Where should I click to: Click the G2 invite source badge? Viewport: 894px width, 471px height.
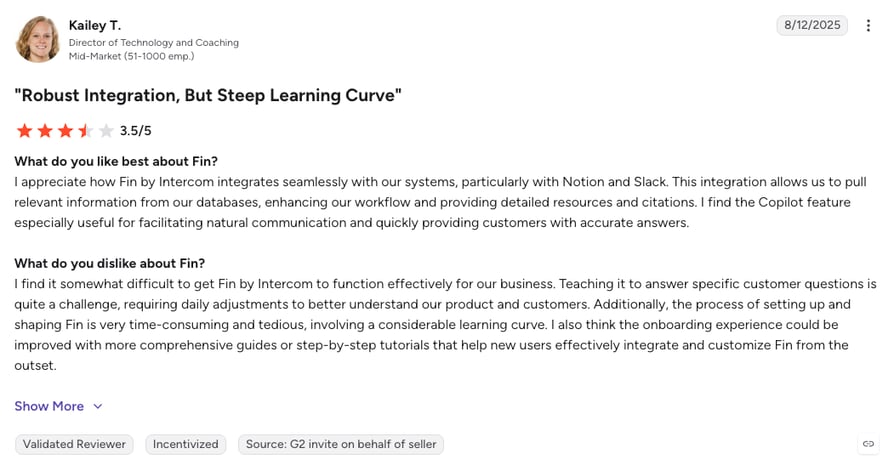(x=340, y=444)
